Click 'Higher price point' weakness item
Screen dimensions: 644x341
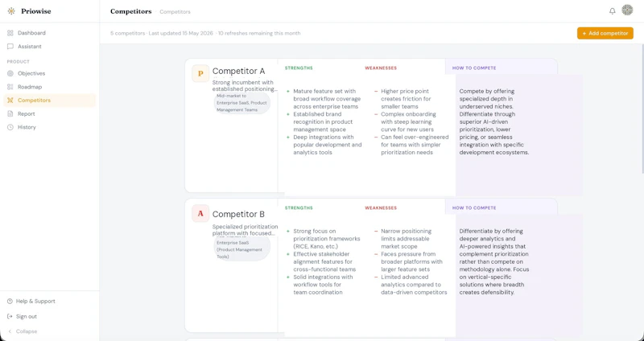pos(406,99)
